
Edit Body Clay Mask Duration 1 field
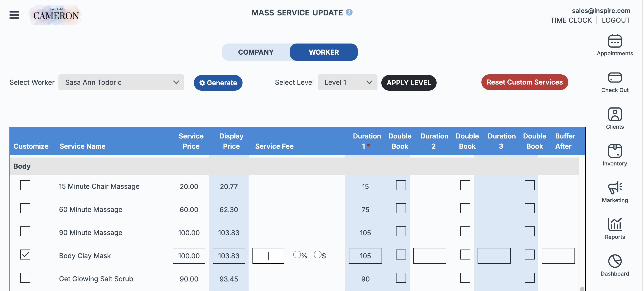click(365, 256)
